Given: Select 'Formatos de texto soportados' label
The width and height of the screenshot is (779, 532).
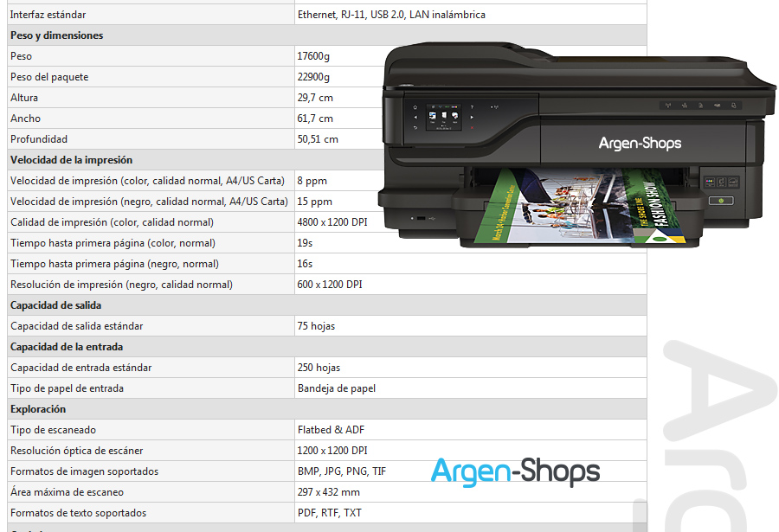Looking at the screenshot, I should 79,513.
